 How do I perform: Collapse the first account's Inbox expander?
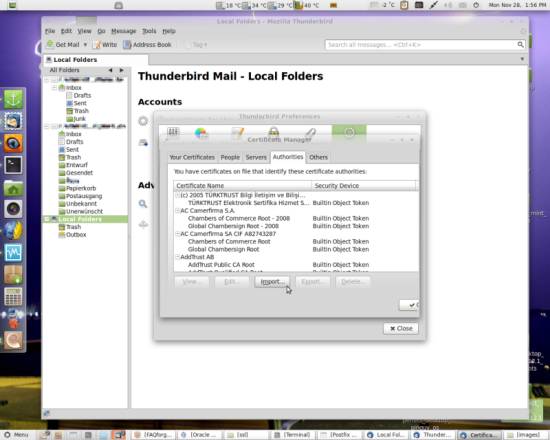54,87
